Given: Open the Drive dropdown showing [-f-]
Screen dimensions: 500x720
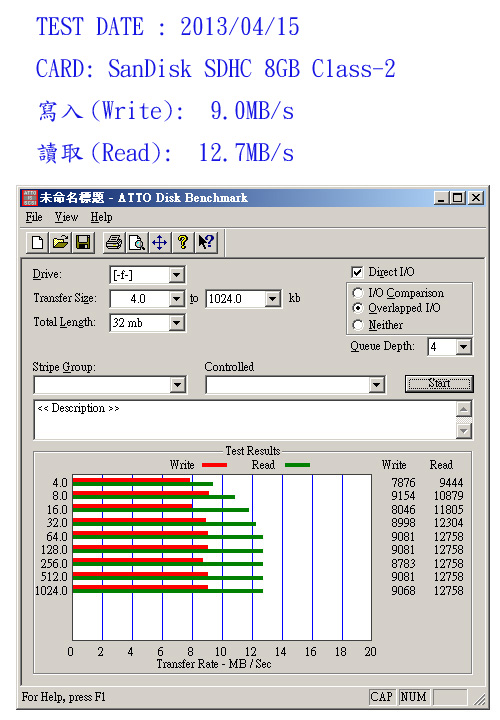Looking at the screenshot, I should point(177,275).
